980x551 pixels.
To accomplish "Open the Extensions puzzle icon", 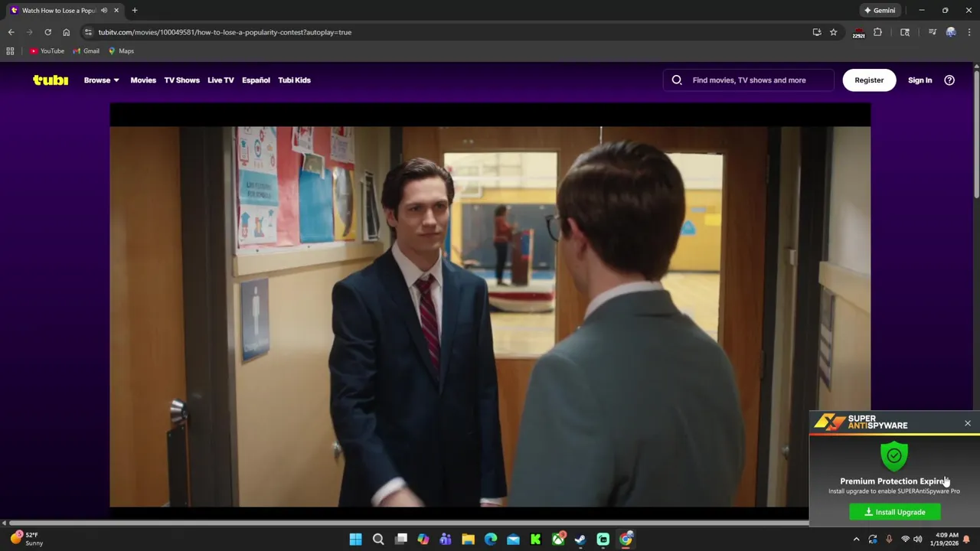I will pos(877,32).
